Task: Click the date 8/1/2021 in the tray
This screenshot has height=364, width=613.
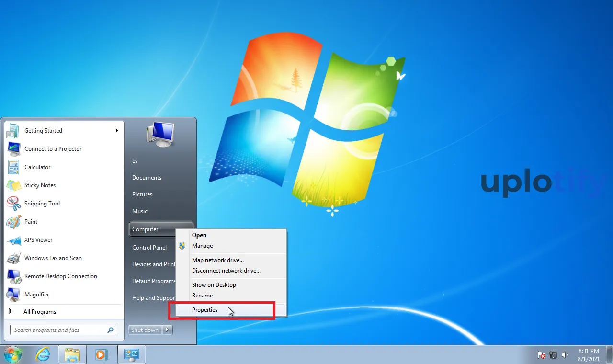Action: [x=589, y=359]
